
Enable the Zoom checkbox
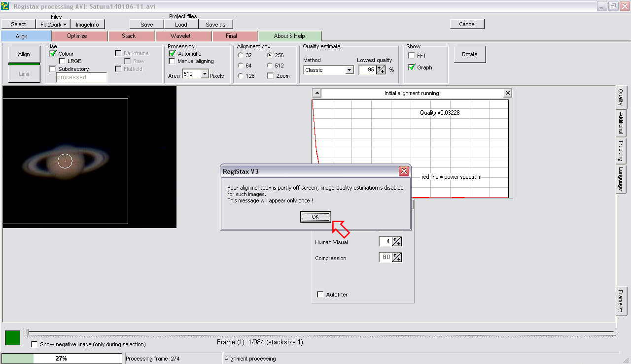[x=270, y=76]
